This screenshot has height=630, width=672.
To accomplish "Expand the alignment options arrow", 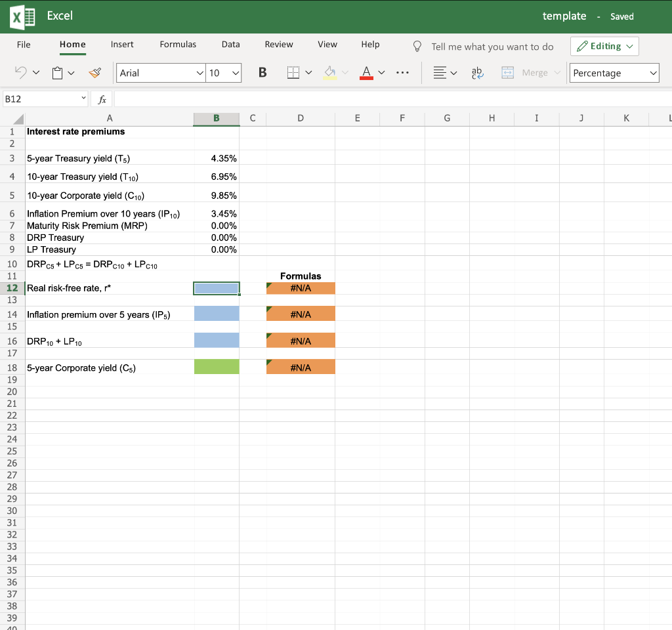I will pos(454,73).
